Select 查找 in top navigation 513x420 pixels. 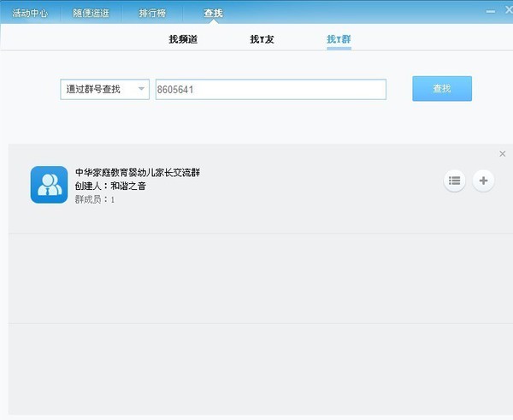(x=213, y=13)
